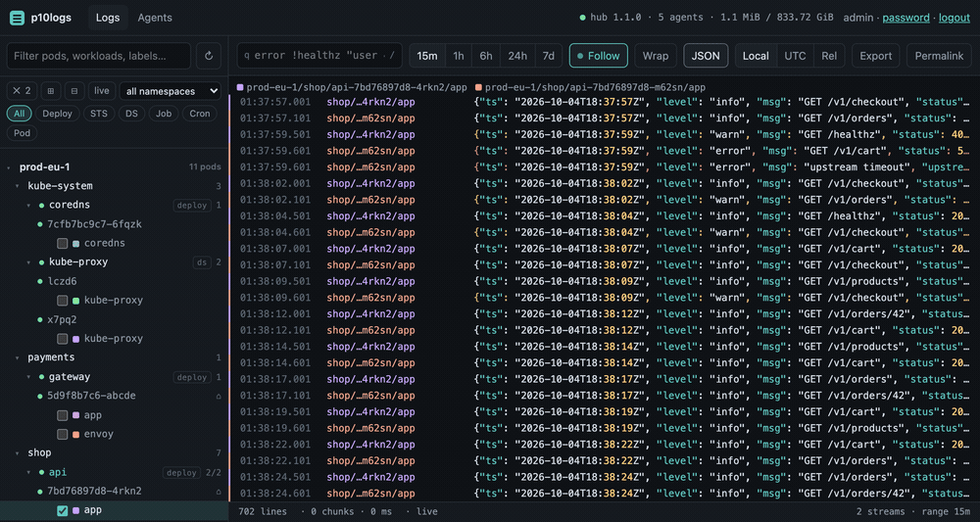Click the Export button
Screen dimensions: 980x522
(875, 56)
